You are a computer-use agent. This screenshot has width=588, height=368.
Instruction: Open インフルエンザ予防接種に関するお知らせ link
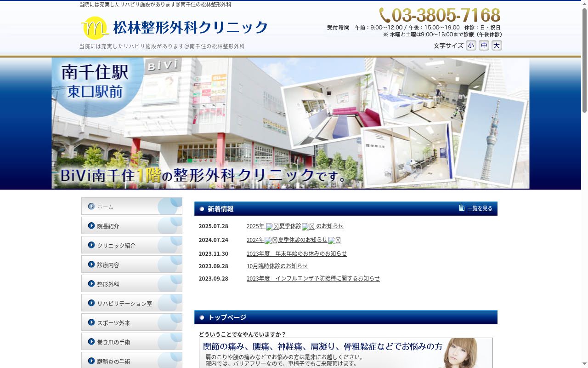point(313,278)
